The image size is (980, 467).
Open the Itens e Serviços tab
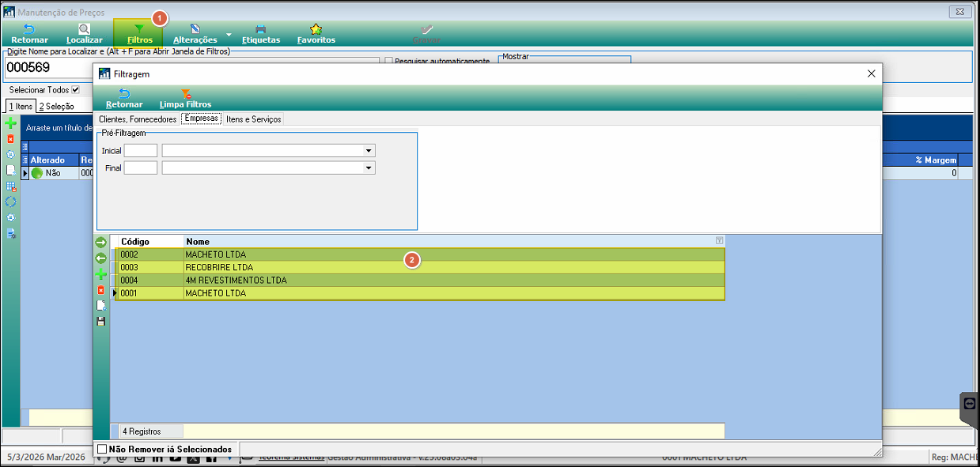(x=253, y=119)
